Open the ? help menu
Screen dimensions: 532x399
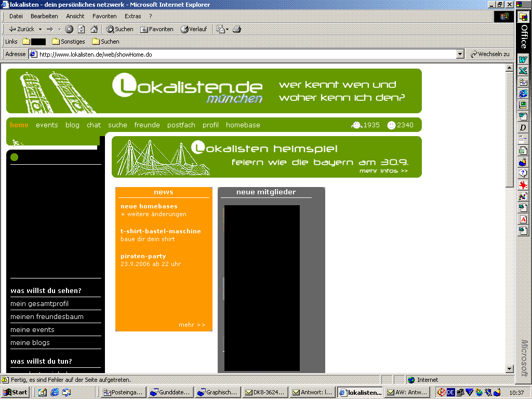[150, 16]
